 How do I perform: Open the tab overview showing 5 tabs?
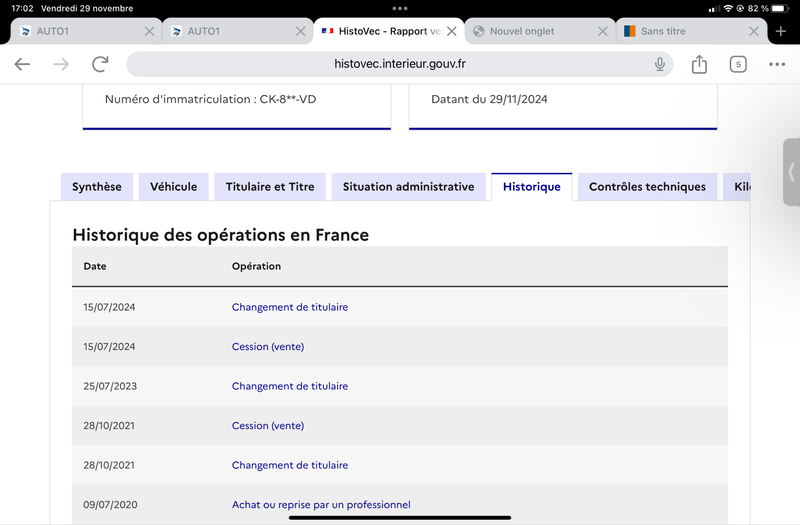(x=738, y=64)
